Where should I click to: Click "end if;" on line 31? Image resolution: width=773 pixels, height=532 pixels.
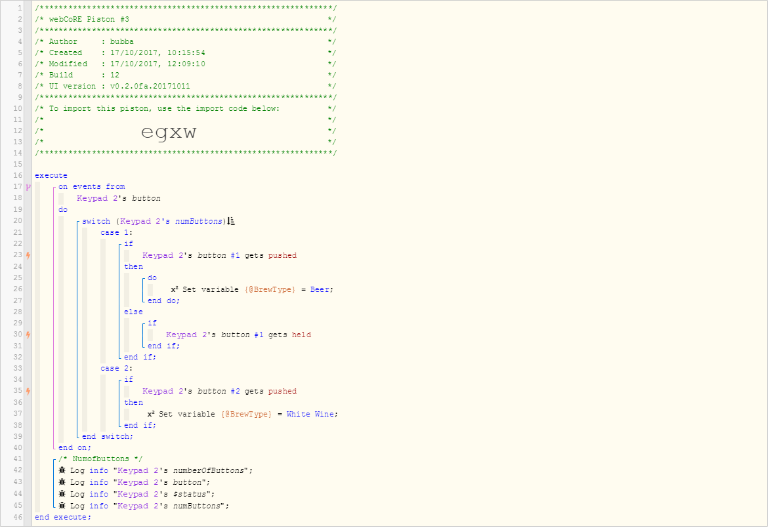[x=163, y=346]
